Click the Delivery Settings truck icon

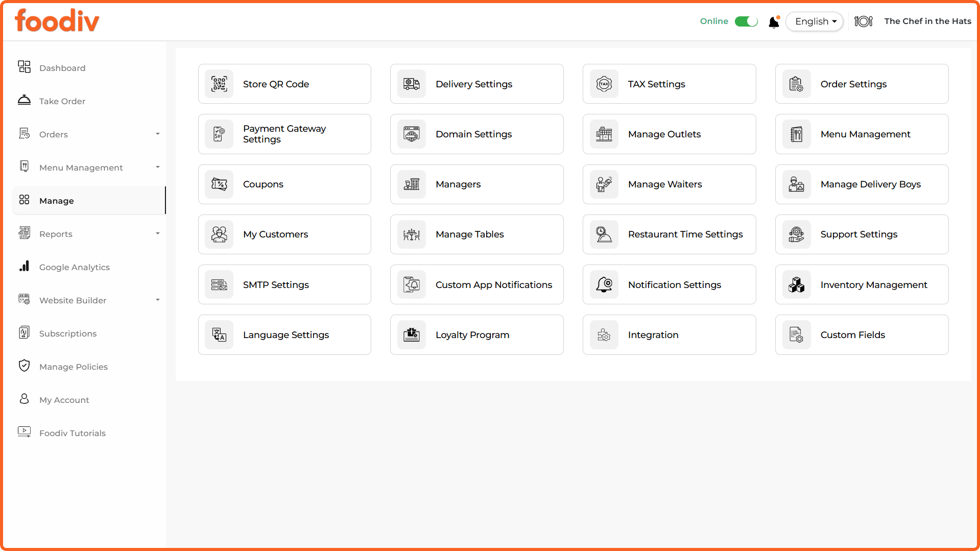point(412,84)
